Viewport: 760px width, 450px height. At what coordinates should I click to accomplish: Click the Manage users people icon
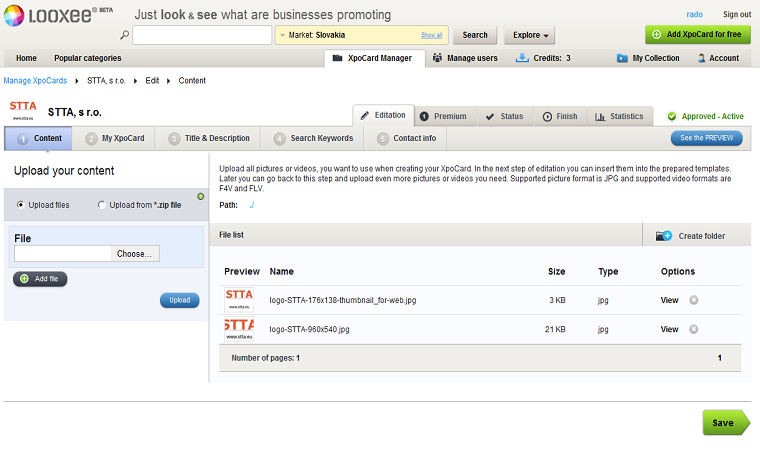coord(437,58)
